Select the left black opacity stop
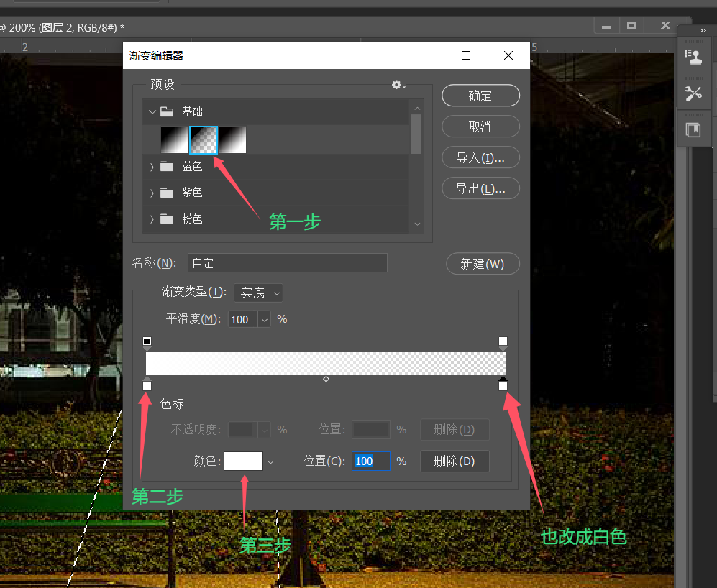Image resolution: width=717 pixels, height=588 pixels. [x=147, y=343]
